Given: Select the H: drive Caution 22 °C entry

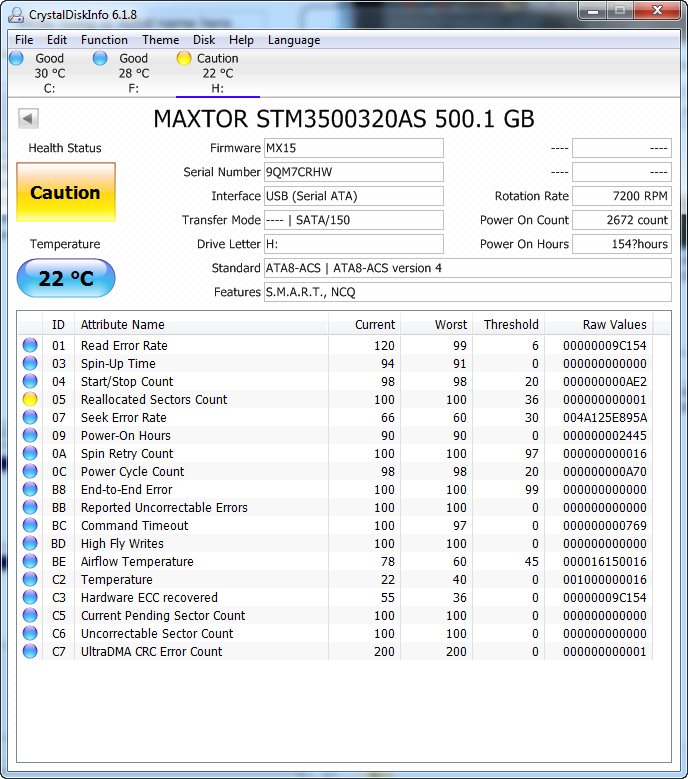Looking at the screenshot, I should point(218,73).
